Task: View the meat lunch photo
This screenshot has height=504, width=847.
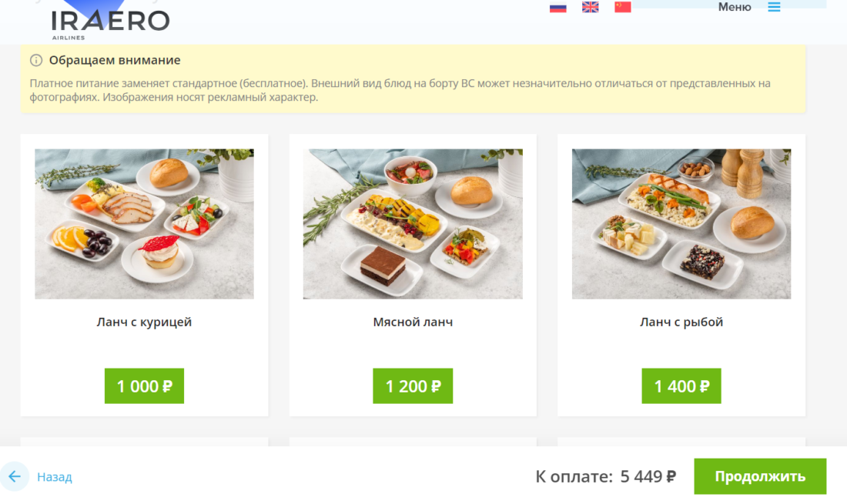Action: (413, 224)
